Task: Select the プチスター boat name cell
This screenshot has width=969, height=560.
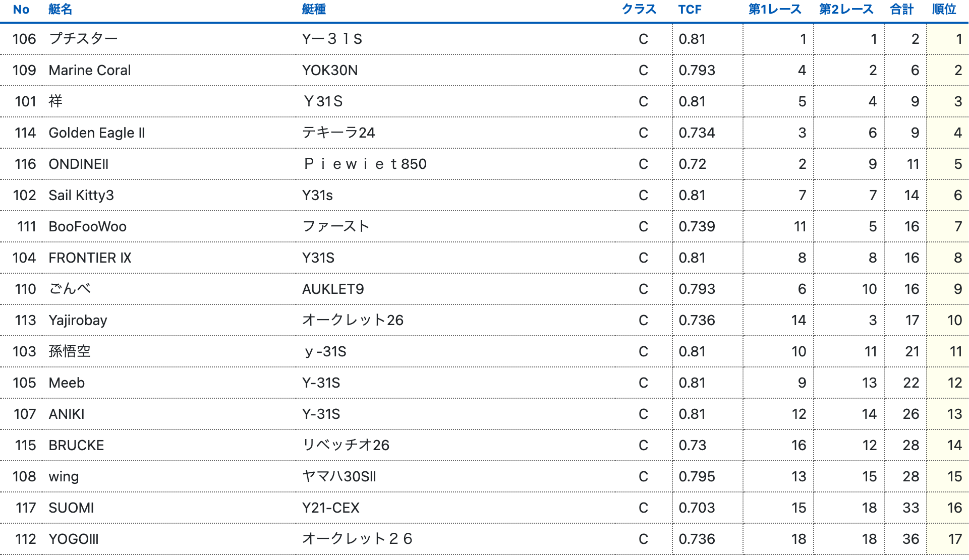Action: (83, 39)
